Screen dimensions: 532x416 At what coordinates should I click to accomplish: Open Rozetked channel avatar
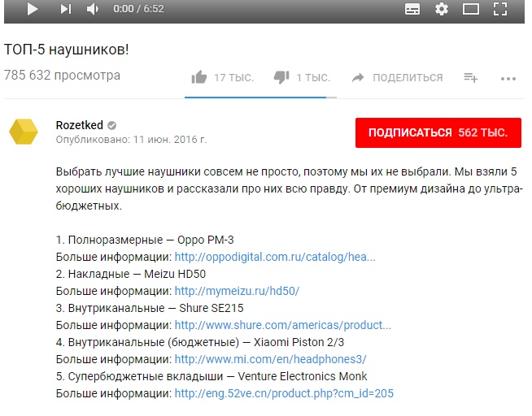24,132
